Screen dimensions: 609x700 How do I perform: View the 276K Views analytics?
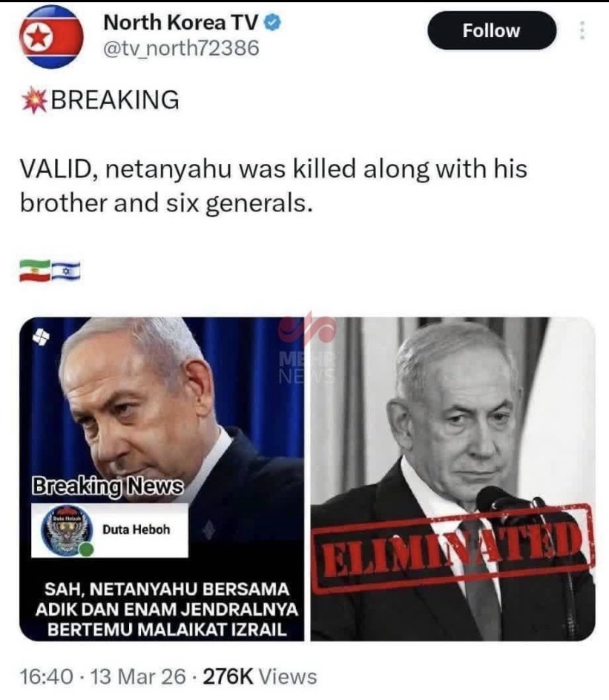[x=260, y=676]
